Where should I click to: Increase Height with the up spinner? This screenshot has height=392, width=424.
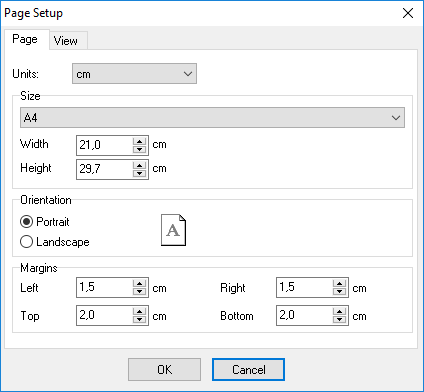pos(139,165)
